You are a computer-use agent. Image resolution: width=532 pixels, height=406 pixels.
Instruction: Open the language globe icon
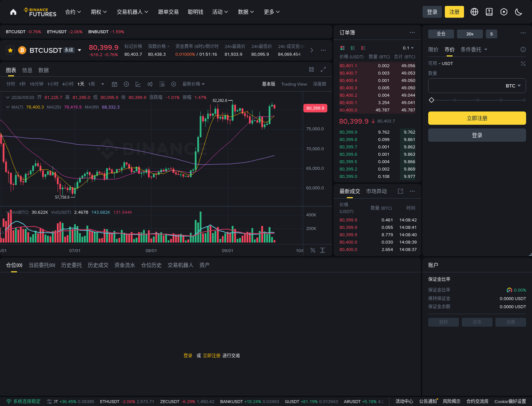[474, 12]
